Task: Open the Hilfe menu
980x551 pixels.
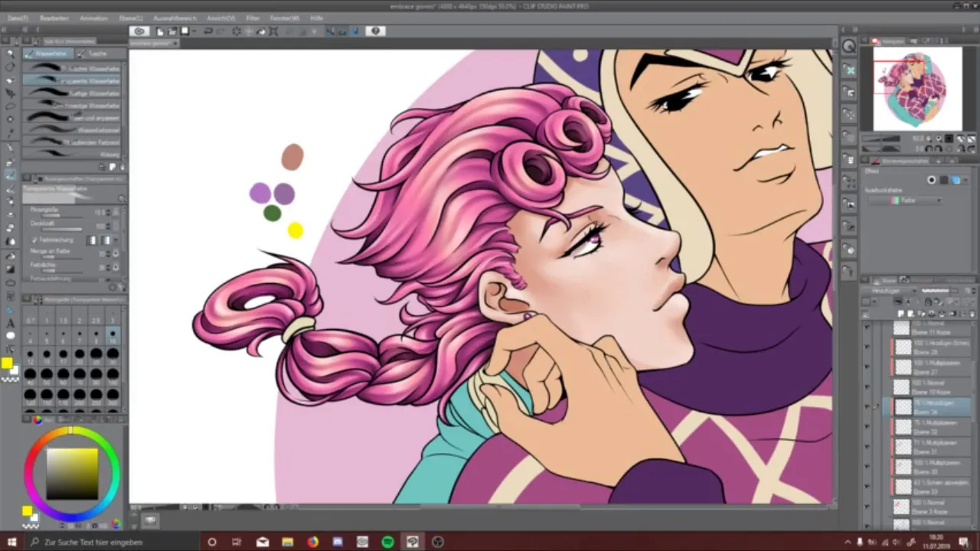Action: pos(316,18)
